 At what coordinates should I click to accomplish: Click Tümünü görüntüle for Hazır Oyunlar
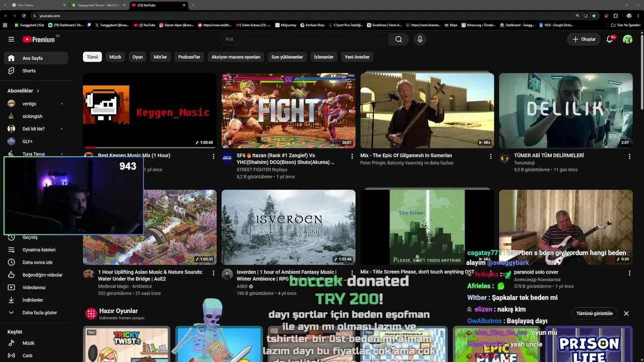click(x=595, y=313)
